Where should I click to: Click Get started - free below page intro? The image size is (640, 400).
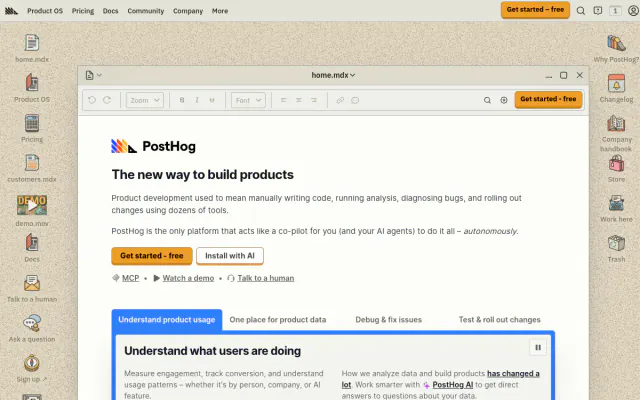click(152, 256)
